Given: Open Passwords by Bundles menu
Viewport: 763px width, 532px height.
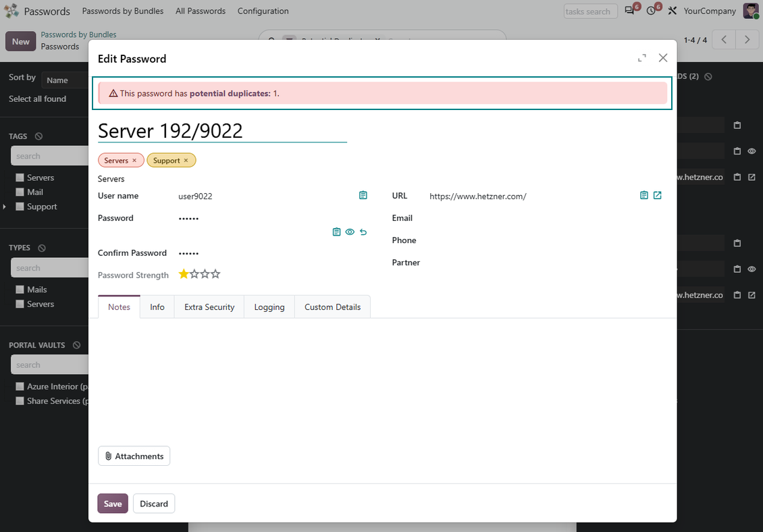Looking at the screenshot, I should click(x=123, y=11).
